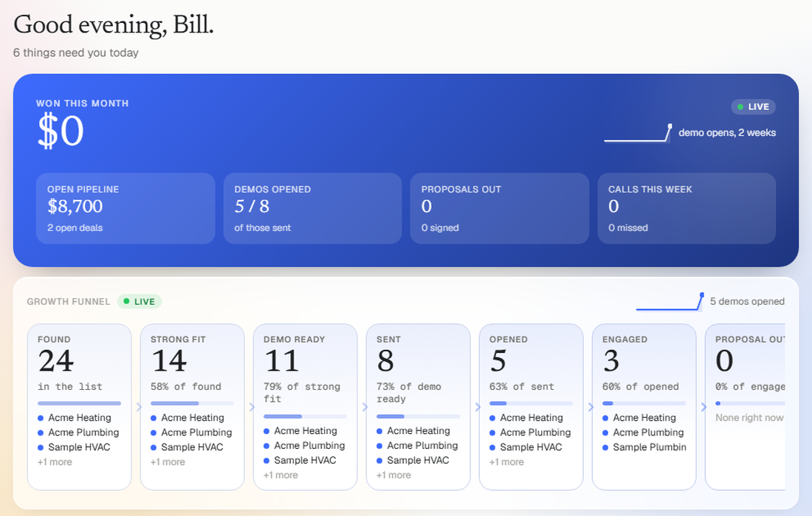Click the progress bar in the Strong Fit card
The height and width of the screenshot is (516, 812).
192,403
